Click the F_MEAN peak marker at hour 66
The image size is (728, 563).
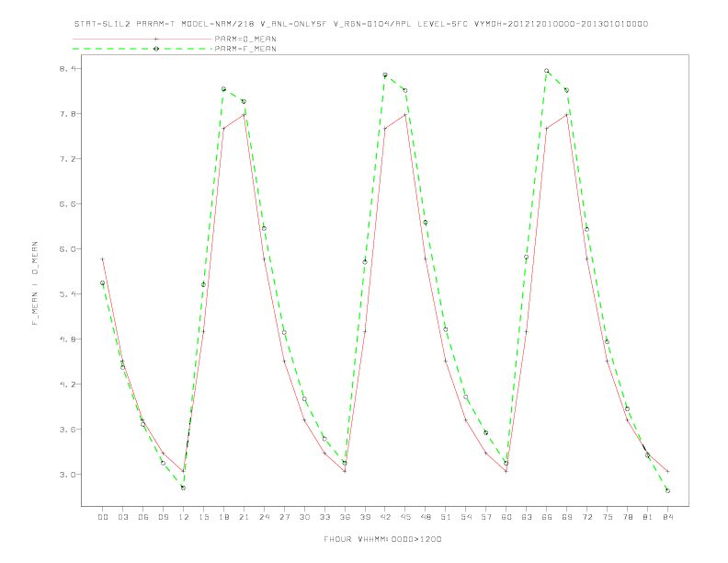547,71
